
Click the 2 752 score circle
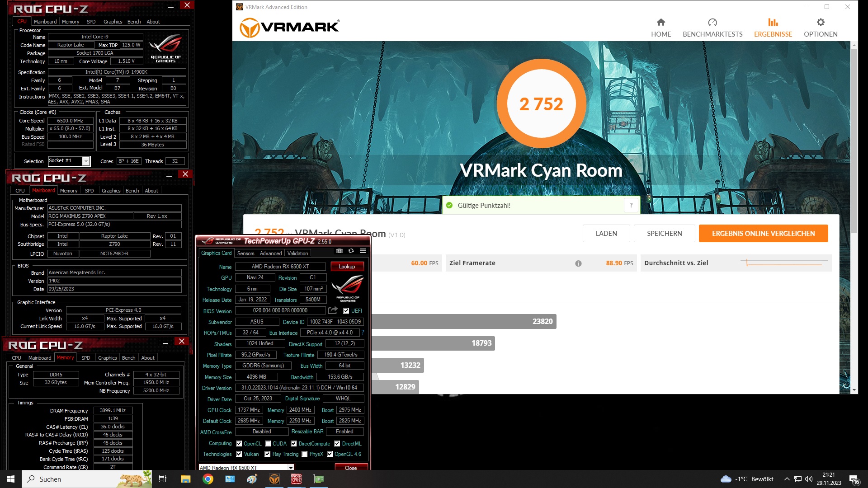tap(541, 104)
